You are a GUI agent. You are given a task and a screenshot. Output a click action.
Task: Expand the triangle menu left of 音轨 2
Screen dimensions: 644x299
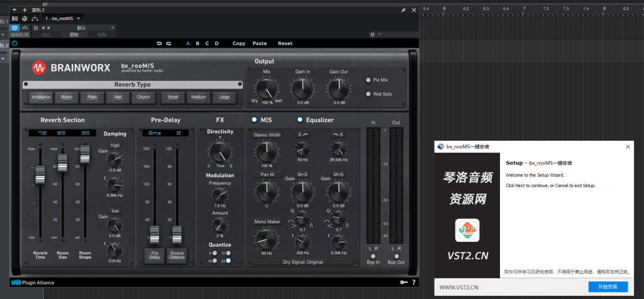[x=14, y=10]
